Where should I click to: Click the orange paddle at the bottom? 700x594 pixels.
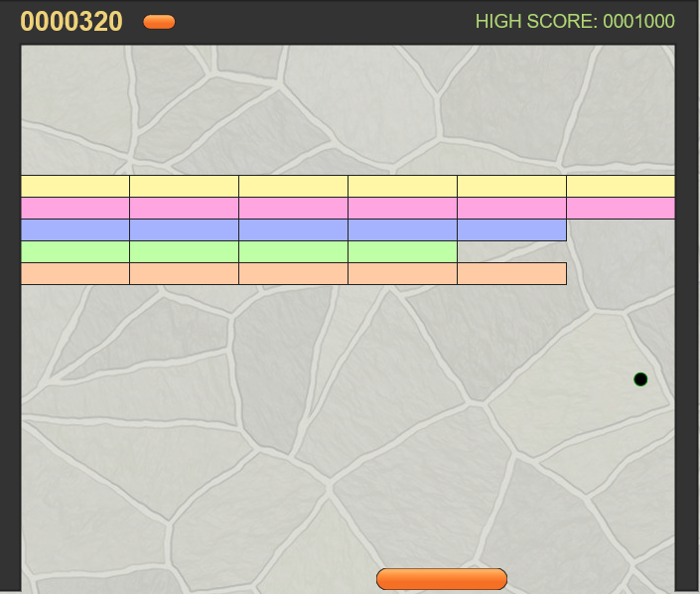[x=442, y=579]
